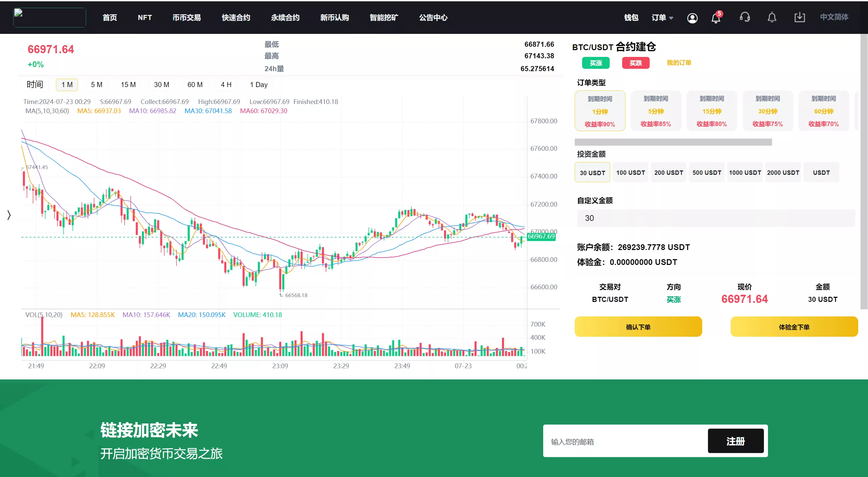Screen dimensions: 868x477
Task: Click the progress bar under order types
Action: 673,142
